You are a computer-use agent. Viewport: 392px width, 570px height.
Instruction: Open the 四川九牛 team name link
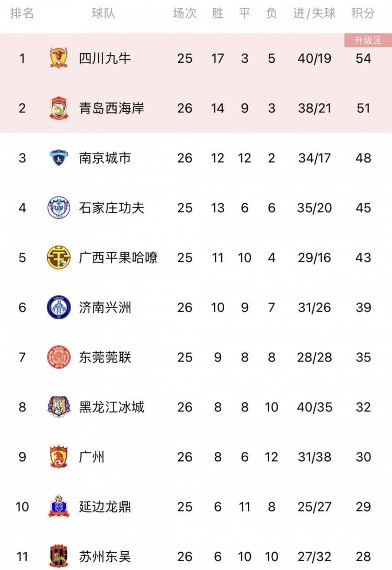[x=105, y=58]
